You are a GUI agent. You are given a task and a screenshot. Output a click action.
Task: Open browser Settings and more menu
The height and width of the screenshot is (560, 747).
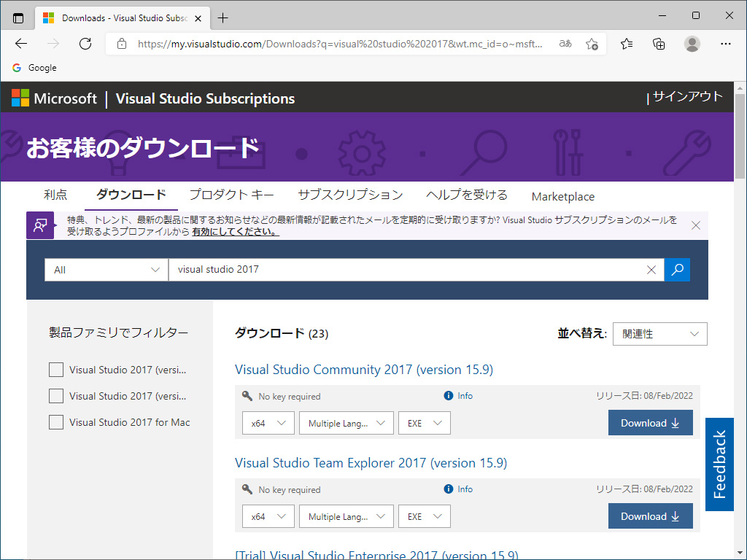tap(726, 44)
